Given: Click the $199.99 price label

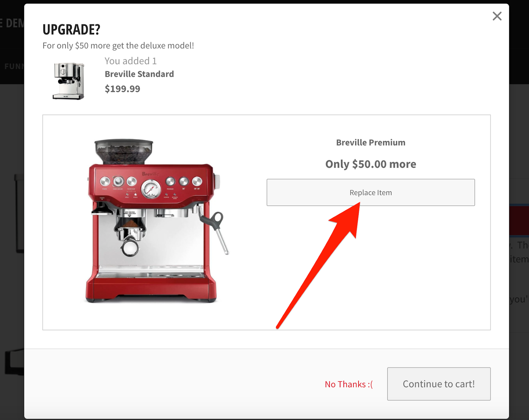Looking at the screenshot, I should click(122, 89).
